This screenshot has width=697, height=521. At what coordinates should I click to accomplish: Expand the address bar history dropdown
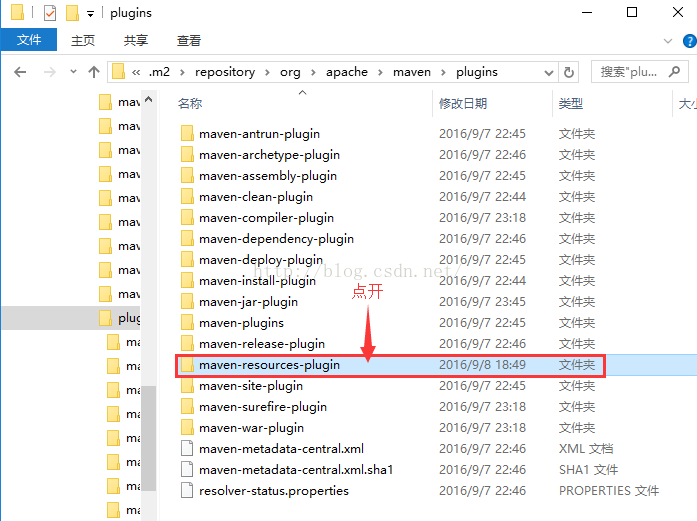546,72
